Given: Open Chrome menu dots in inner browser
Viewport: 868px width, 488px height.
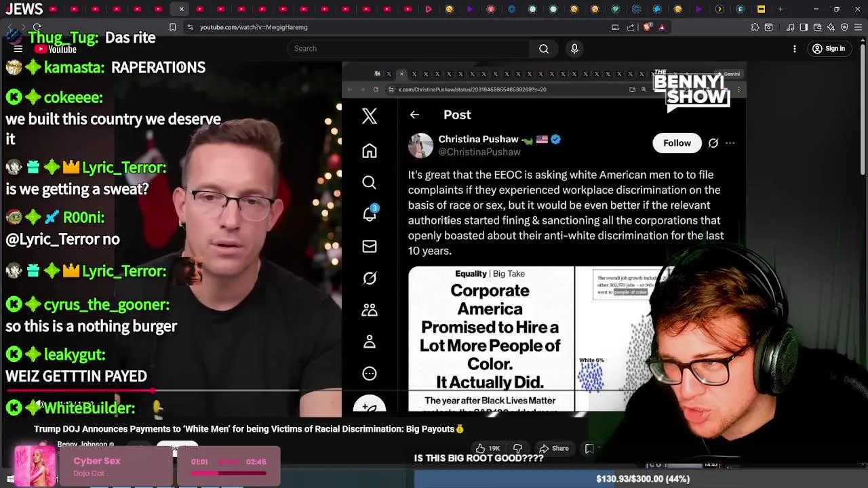Looking at the screenshot, I should 738,89.
